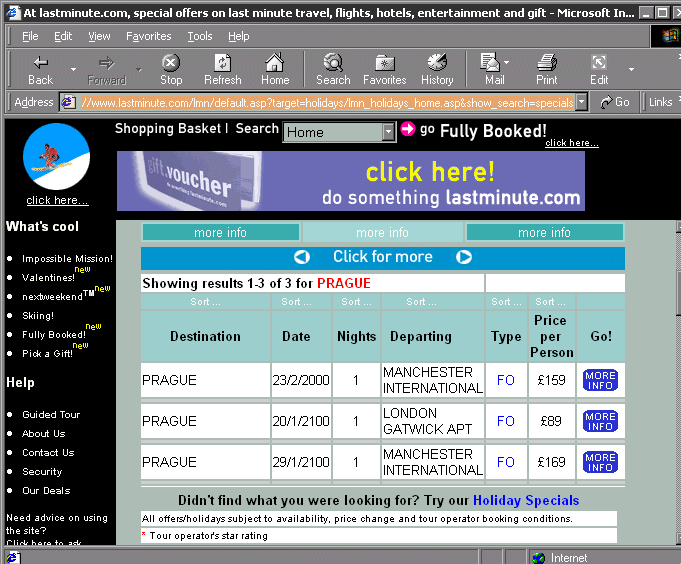Click the IE icon in title bar
The width and height of the screenshot is (681, 564).
[13, 13]
